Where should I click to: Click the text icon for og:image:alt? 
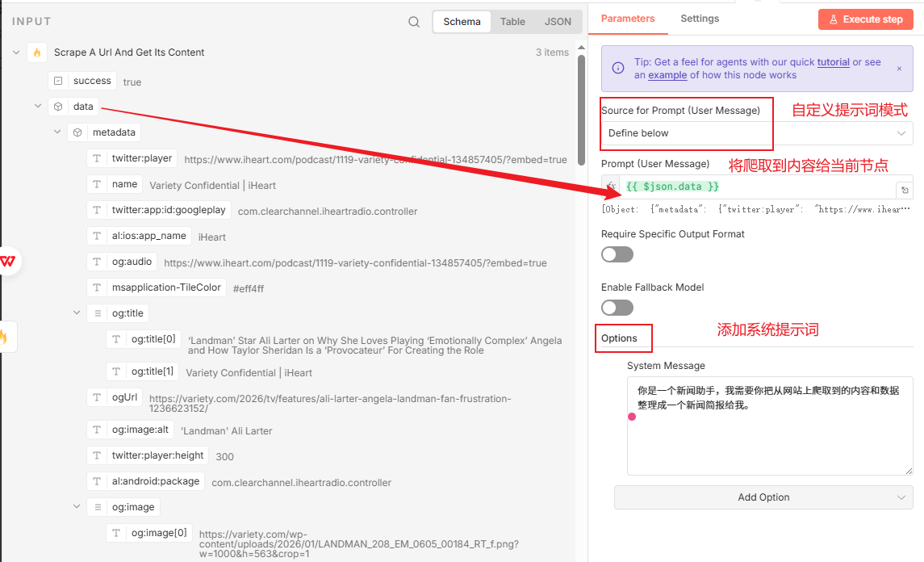click(x=97, y=430)
